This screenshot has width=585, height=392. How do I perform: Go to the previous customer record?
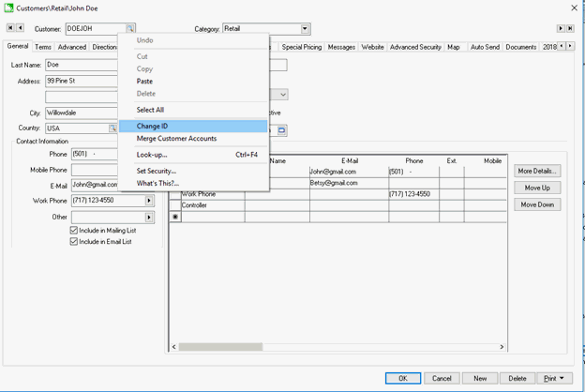pos(21,29)
